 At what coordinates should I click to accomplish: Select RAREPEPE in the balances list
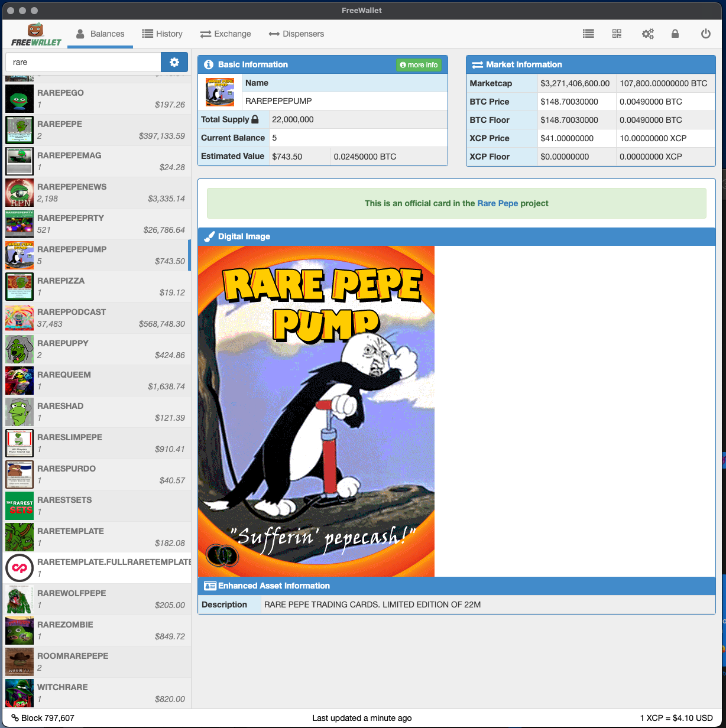pos(96,130)
